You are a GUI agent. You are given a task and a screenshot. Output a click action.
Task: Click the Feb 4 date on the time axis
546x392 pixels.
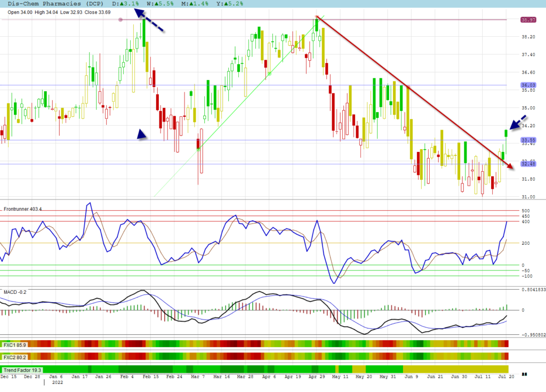point(127,377)
